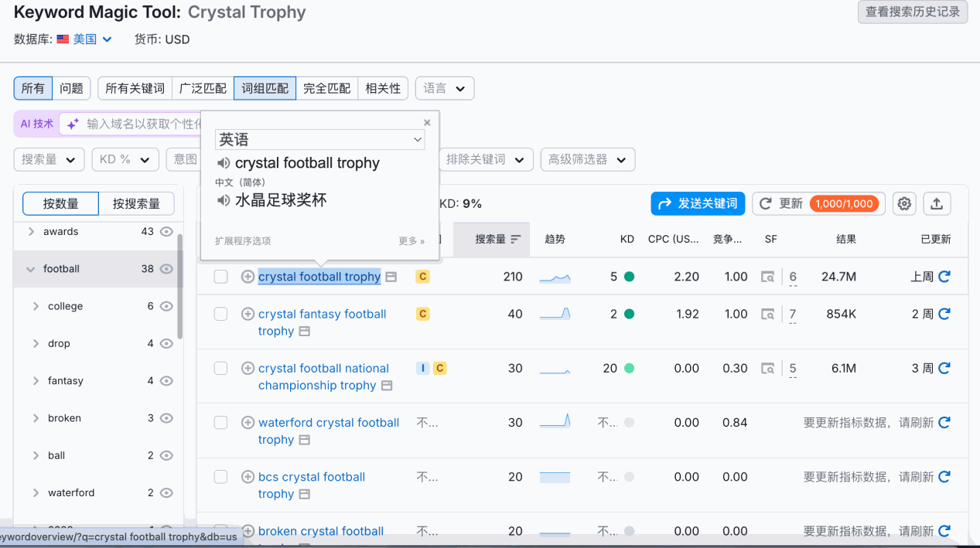This screenshot has height=548, width=980.
Task: Switch to 相关性 tab
Action: 383,88
